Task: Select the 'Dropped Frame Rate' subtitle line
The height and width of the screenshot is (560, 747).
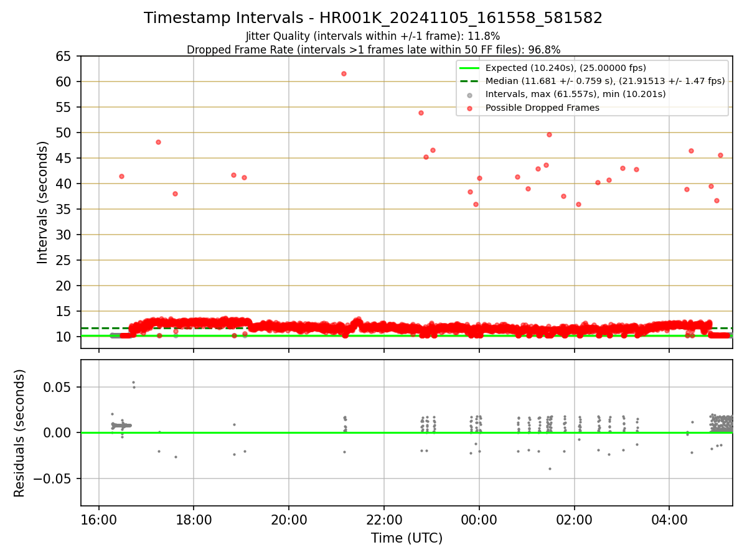Action: click(x=374, y=50)
